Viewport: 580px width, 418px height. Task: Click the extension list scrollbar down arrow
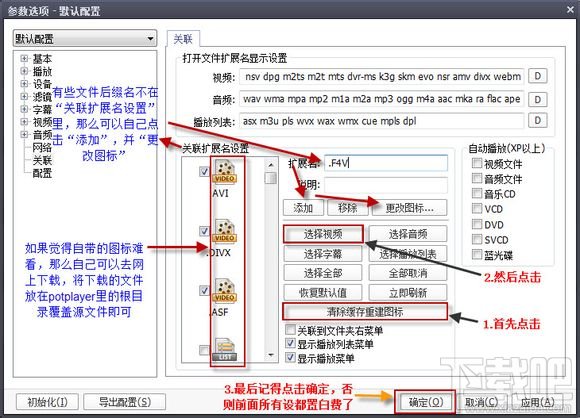point(271,355)
